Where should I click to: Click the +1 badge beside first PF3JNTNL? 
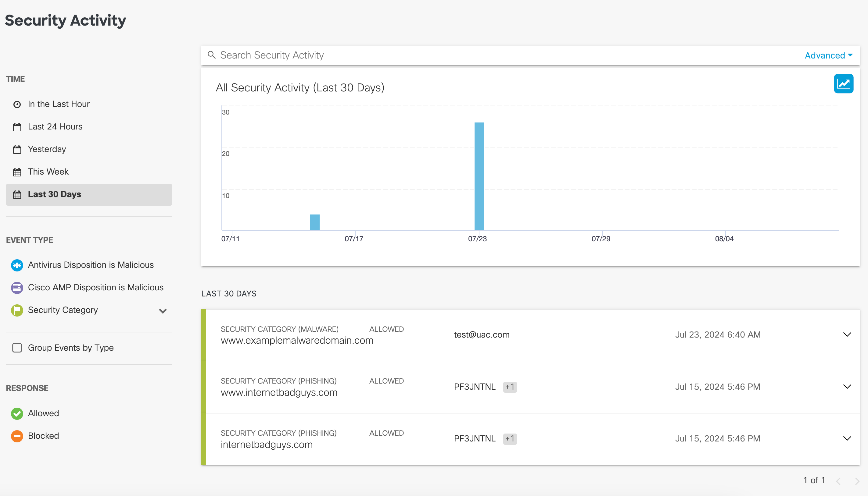coord(510,387)
